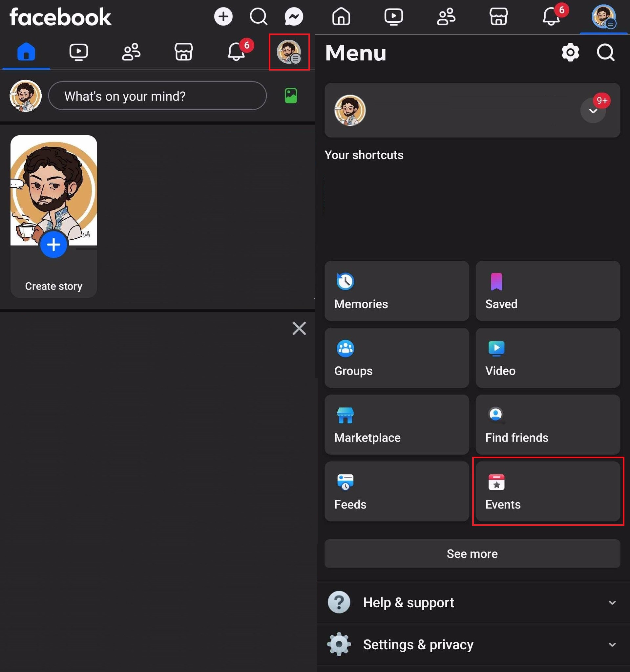
Task: Open the Memories section
Action: click(397, 291)
